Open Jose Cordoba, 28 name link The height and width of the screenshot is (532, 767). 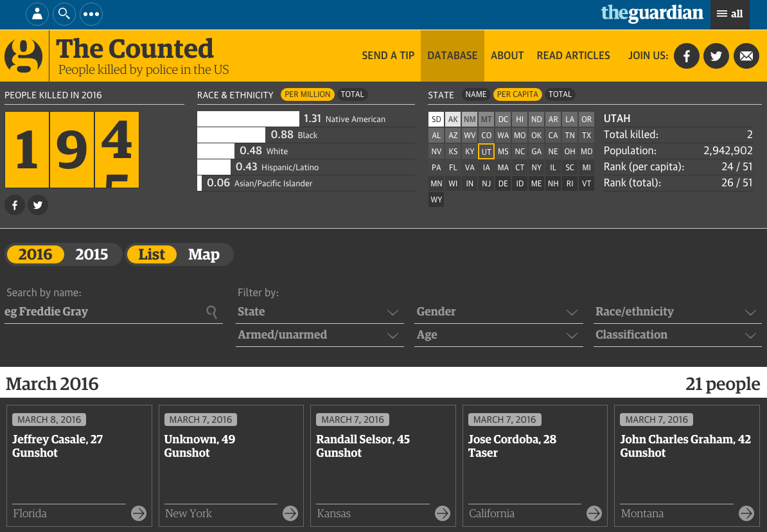point(512,439)
